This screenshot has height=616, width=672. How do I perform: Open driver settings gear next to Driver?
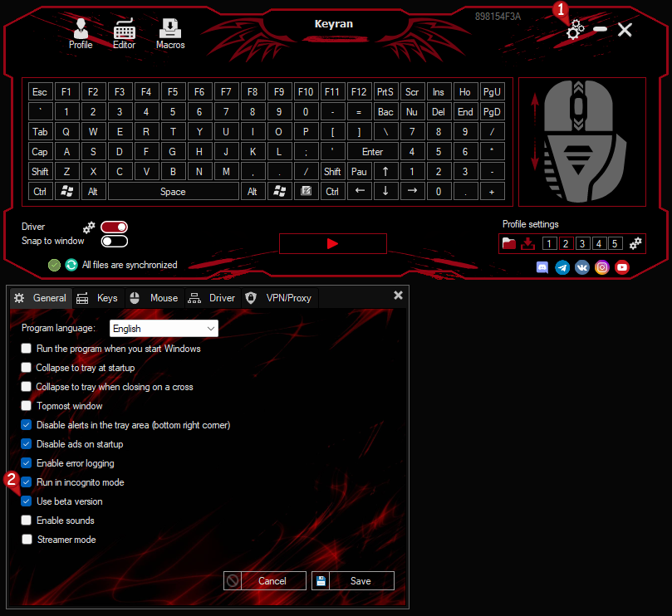point(89,227)
